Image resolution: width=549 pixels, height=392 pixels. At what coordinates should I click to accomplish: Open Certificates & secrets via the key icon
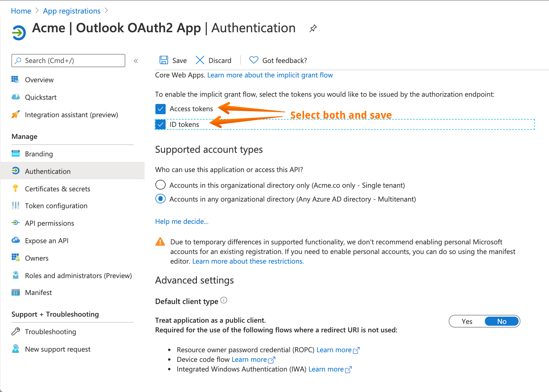point(15,188)
